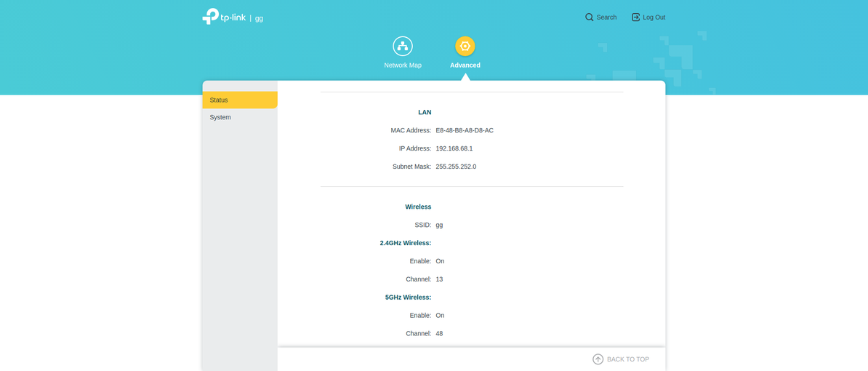868x371 pixels.
Task: Click the 2.4GHz channel value 13
Action: 439,279
